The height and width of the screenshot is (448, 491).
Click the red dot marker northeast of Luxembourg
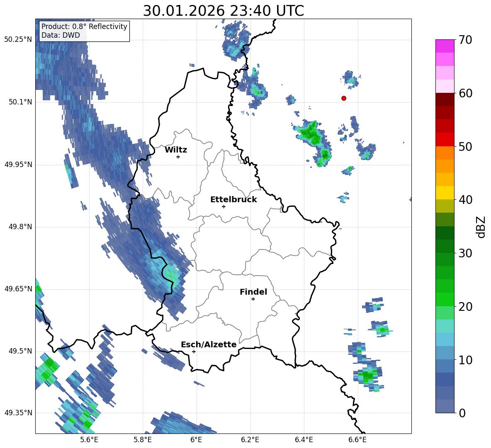344,98
